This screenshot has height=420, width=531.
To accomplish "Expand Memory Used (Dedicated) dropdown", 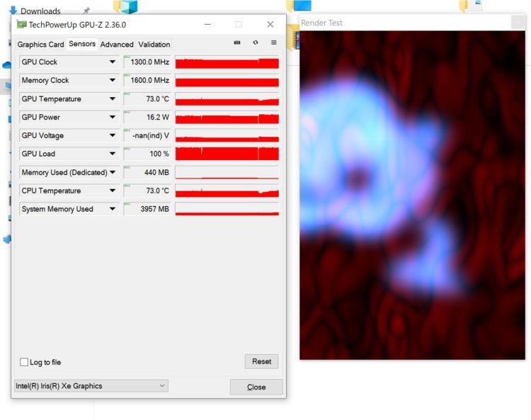I will (112, 172).
